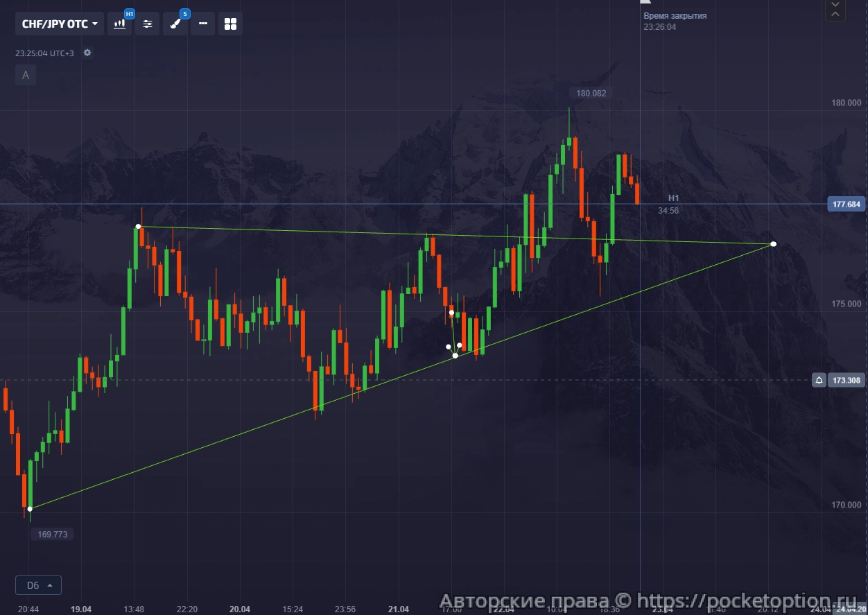Click the bell alert icon at 173.308
Image resolution: width=868 pixels, height=615 pixels.
pos(819,380)
